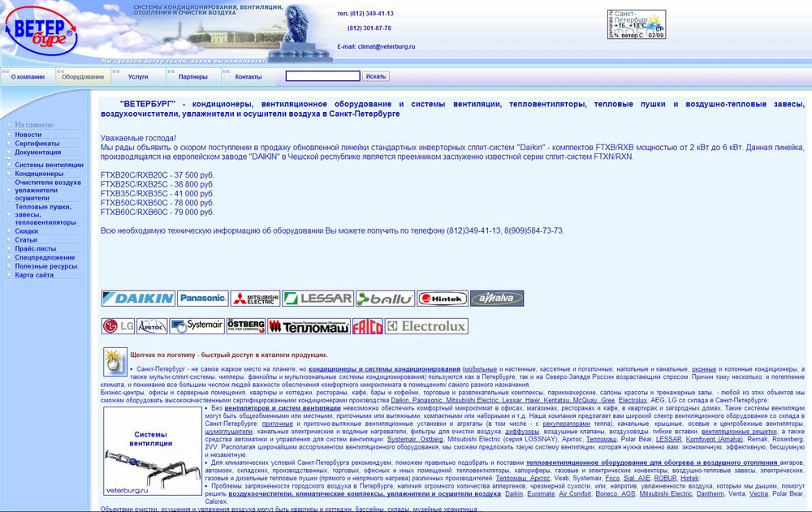Open the О компании menu tab
Viewport: 812px width, 512px height.
click(x=28, y=76)
